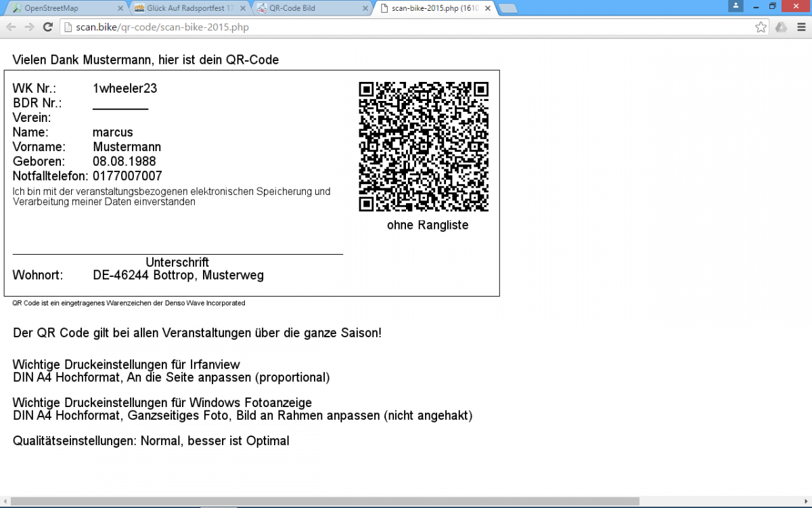Click the OpenStreetMap tab favicon
This screenshot has width=812, height=508.
(16, 8)
